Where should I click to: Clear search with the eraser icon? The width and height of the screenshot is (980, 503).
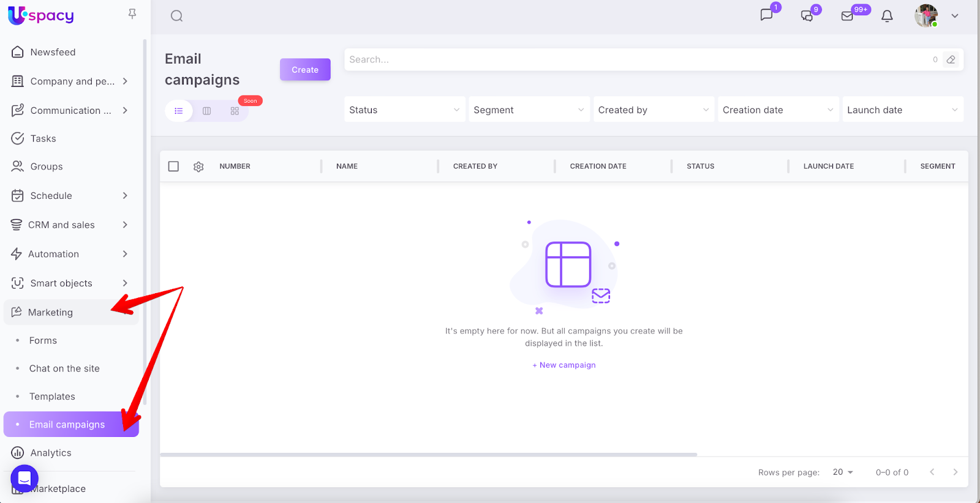[x=951, y=60]
